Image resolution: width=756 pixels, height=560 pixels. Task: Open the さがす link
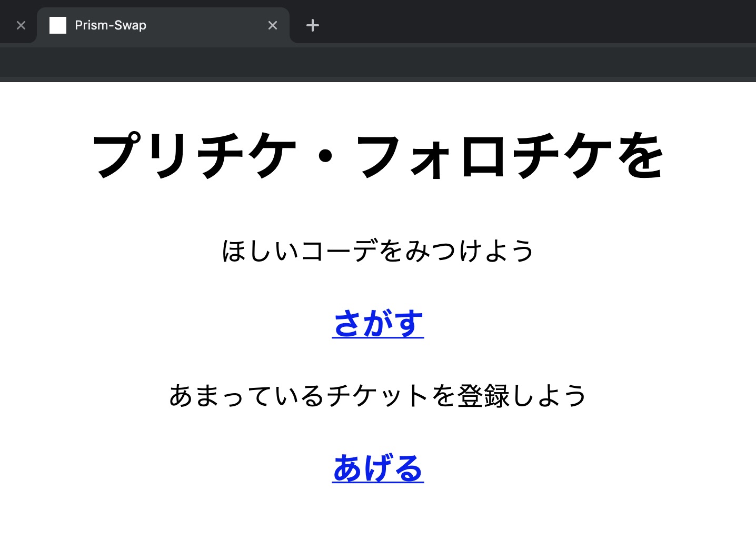coord(378,323)
